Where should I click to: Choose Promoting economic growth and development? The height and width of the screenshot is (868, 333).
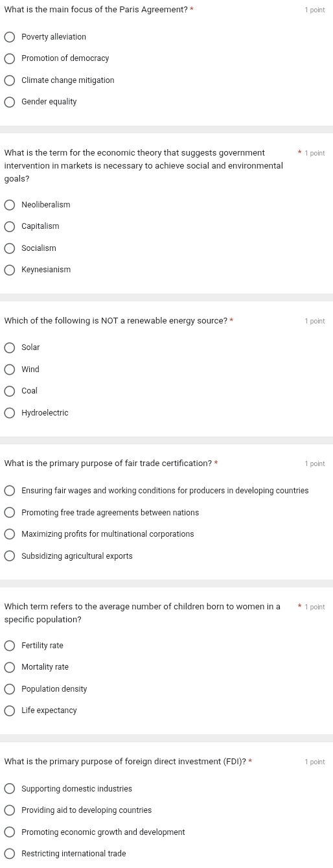pyautogui.click(x=10, y=832)
